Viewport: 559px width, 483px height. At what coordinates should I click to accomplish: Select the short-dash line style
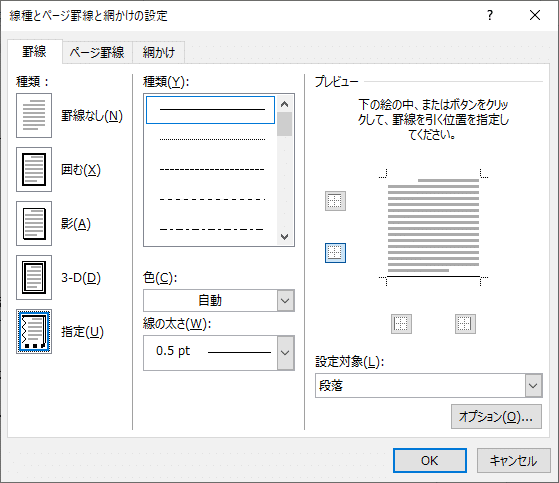212,169
